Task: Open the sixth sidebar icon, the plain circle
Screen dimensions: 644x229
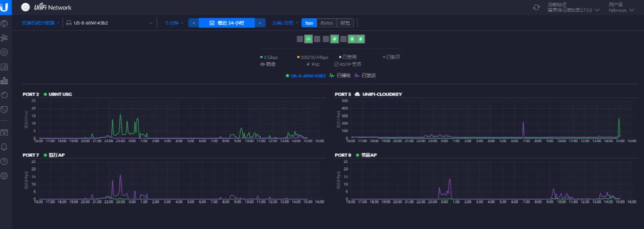Action: [4, 95]
